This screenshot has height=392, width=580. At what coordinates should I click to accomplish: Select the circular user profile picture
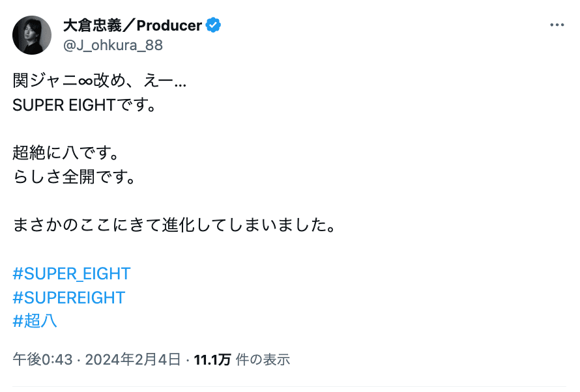[32, 35]
